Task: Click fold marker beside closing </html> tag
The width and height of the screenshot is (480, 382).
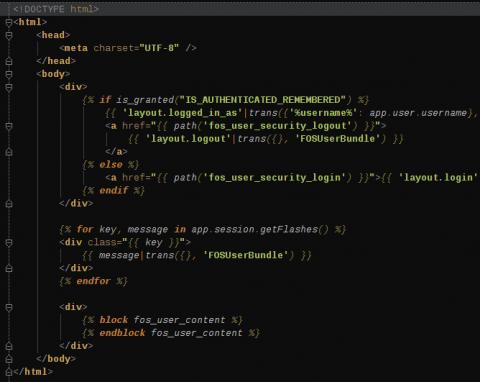Action: (x=9, y=372)
